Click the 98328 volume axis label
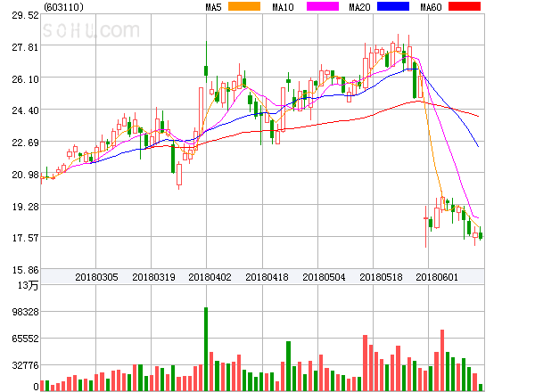Viewport: 535px width, 392px height. point(25,312)
